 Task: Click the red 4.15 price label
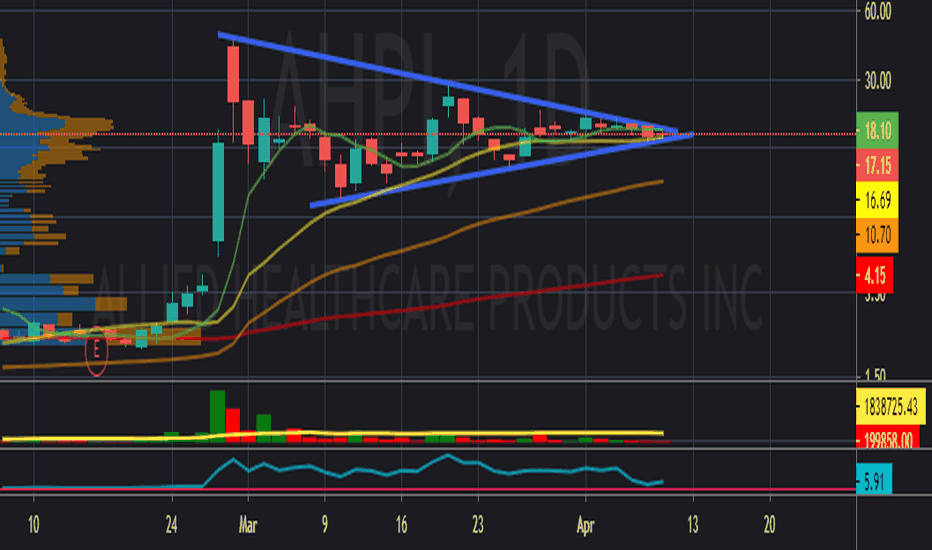tap(874, 275)
